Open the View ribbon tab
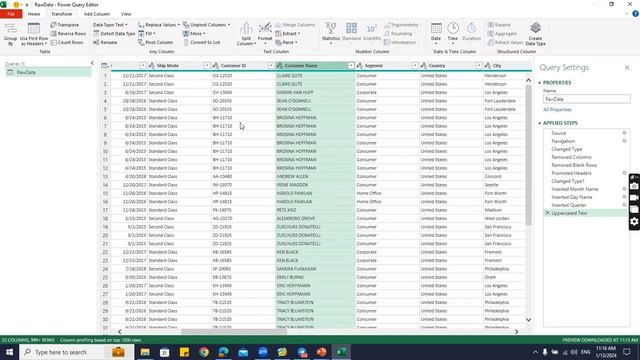The width and height of the screenshot is (640, 360). 126,14
